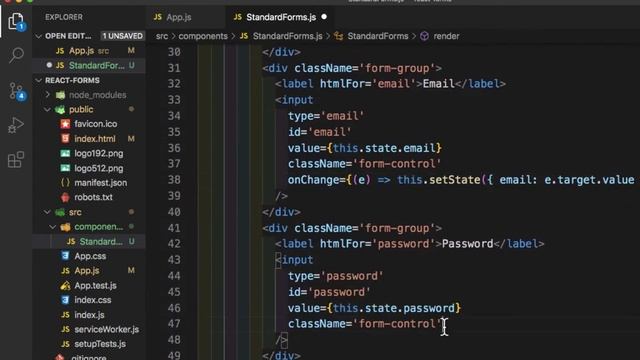
Task: Click the render method breadcrumb
Action: pos(446,36)
